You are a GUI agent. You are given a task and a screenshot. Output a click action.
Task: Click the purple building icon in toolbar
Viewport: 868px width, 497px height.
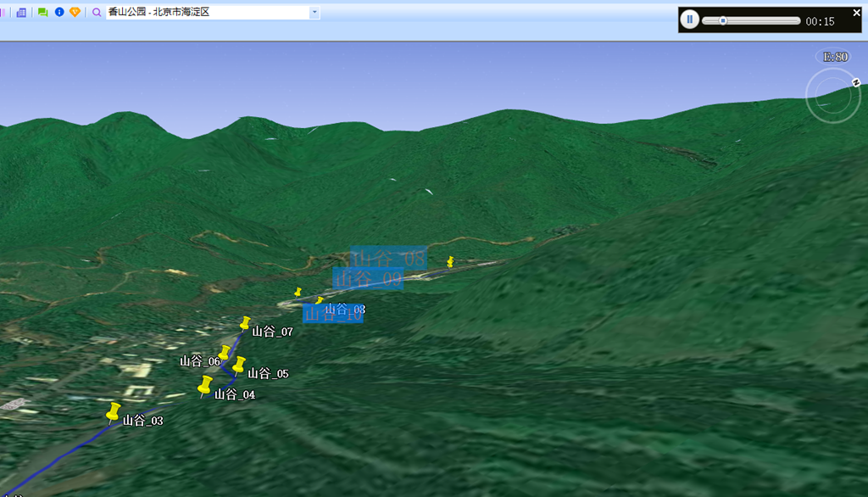point(21,12)
